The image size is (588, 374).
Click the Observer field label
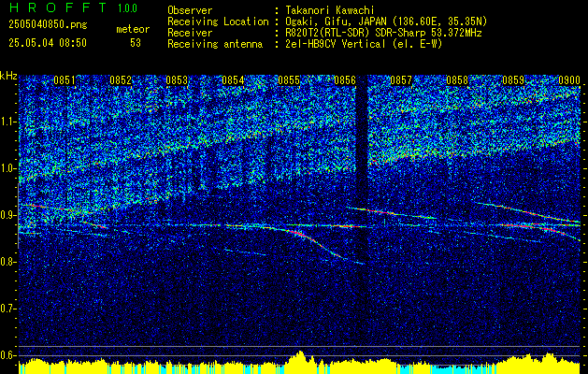190,10
